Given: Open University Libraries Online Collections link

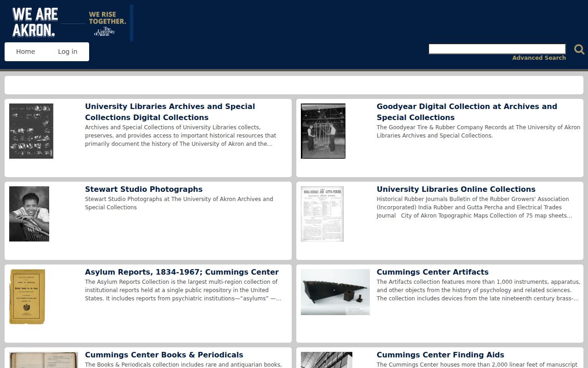Looking at the screenshot, I should [456, 189].
